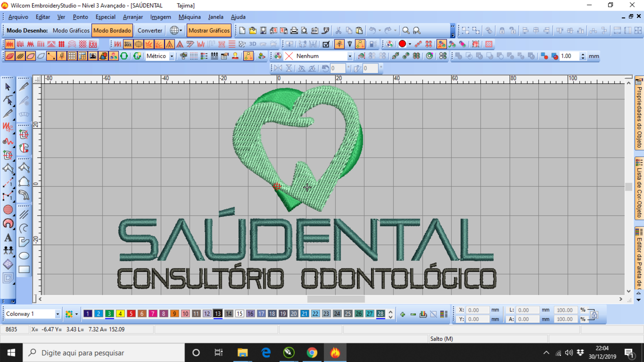Select the Lettering tool in left toolbox

[8, 237]
